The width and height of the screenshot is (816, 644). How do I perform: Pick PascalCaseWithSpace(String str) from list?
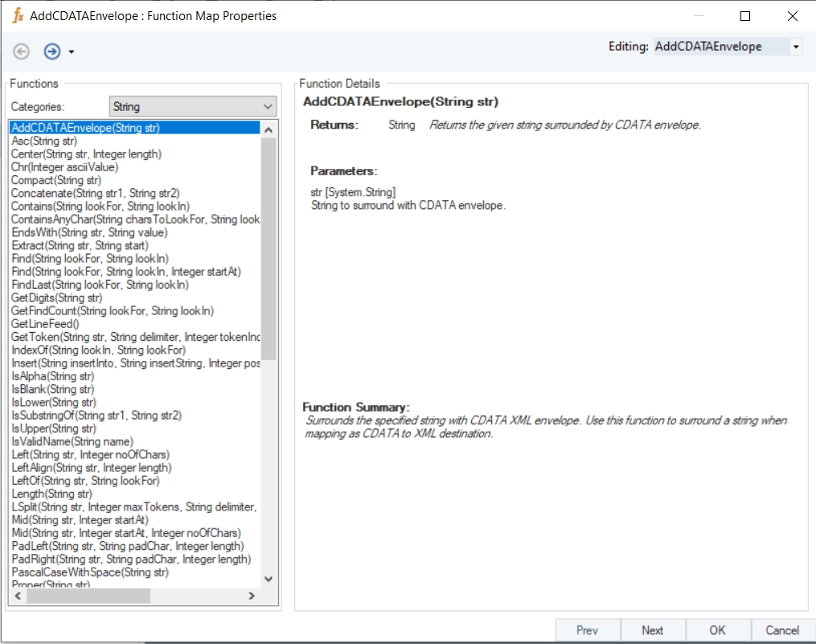click(89, 572)
